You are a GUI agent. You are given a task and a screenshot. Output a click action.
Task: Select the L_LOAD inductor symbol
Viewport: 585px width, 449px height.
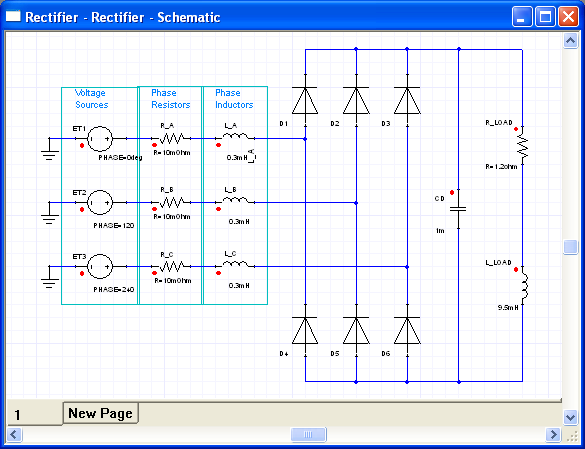[x=524, y=286]
